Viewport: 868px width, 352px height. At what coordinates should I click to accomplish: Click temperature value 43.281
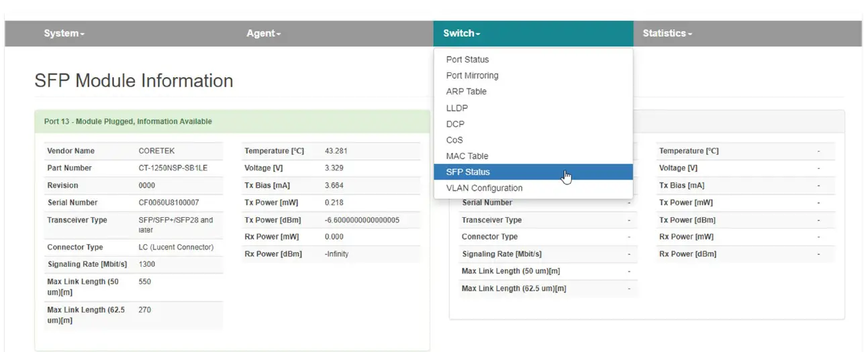coord(336,151)
